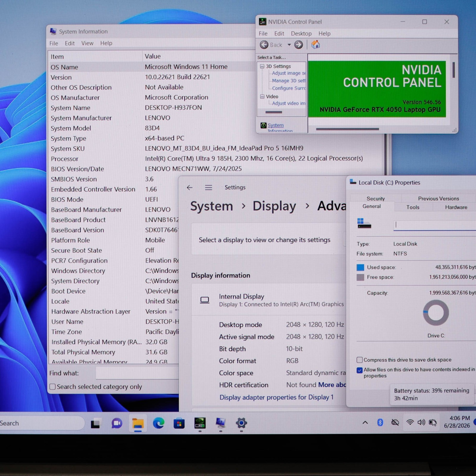Click the Internal Display monitor icon

pyautogui.click(x=204, y=300)
